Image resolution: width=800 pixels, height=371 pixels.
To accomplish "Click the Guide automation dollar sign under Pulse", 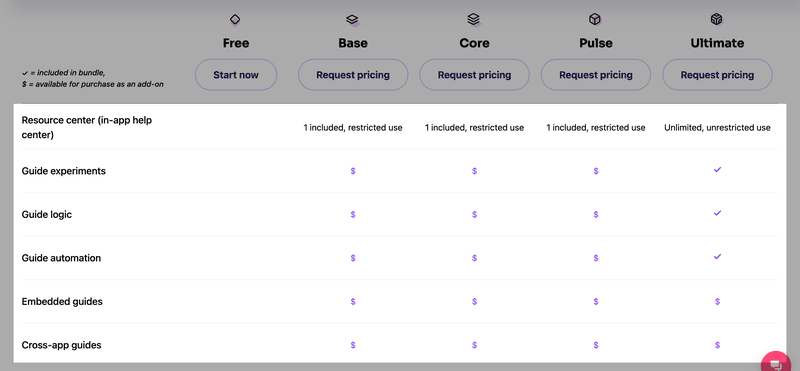I will [596, 258].
